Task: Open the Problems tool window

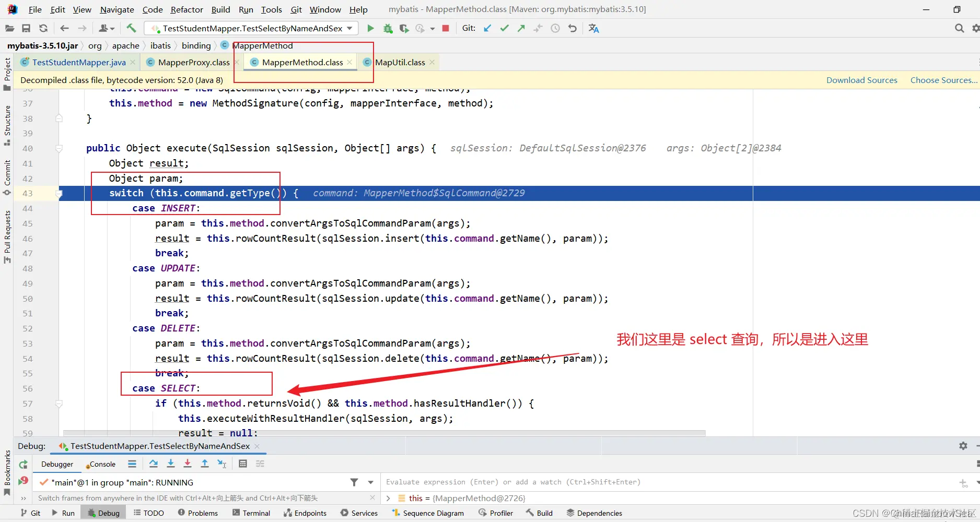Action: tap(198, 513)
